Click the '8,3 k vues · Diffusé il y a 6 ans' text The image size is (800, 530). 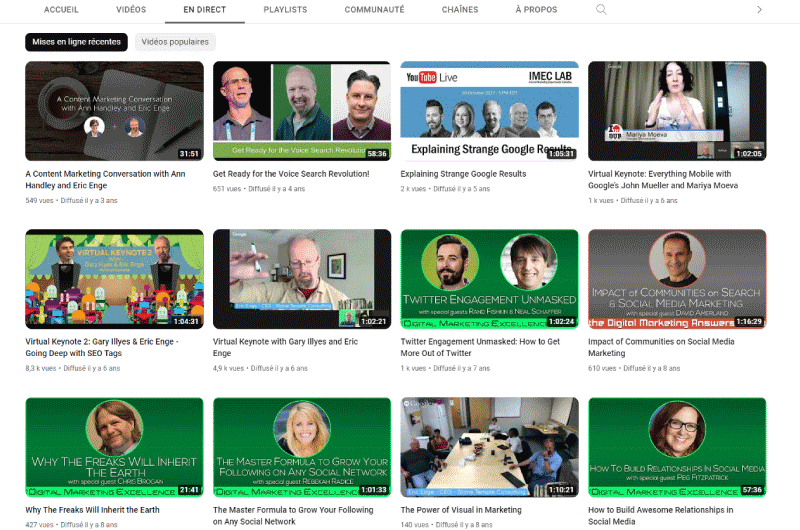[x=72, y=368]
